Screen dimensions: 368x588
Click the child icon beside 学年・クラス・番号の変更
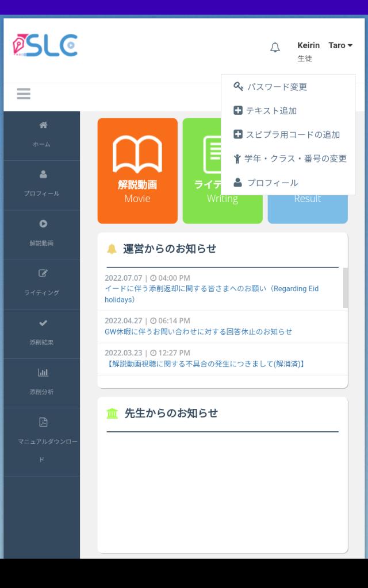tap(237, 159)
